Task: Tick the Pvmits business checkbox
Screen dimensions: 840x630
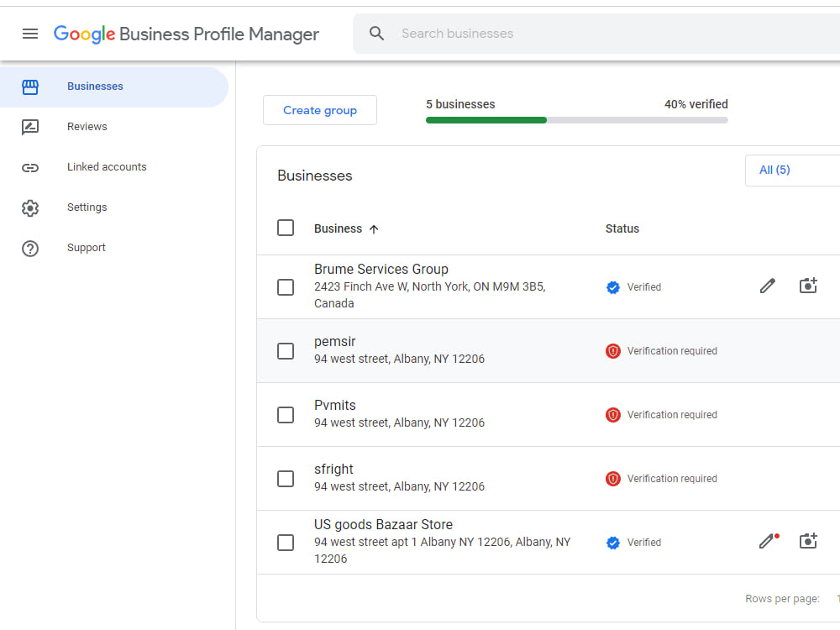Action: (x=286, y=415)
